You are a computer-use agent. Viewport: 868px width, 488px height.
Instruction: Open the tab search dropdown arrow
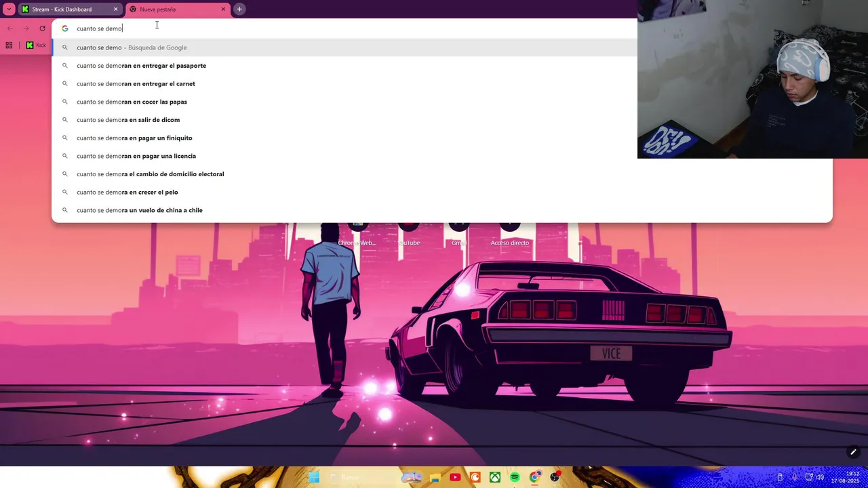[x=9, y=9]
